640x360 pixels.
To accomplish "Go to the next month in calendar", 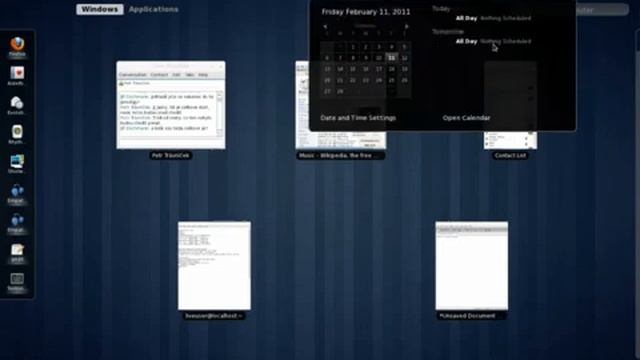I will pos(407,26).
